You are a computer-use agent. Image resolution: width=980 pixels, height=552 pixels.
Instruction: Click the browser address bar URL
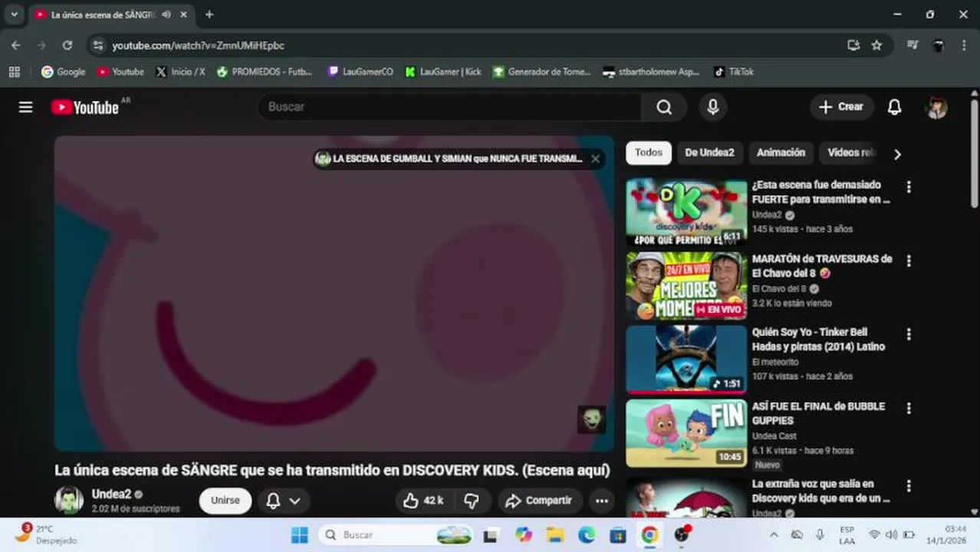coord(198,45)
